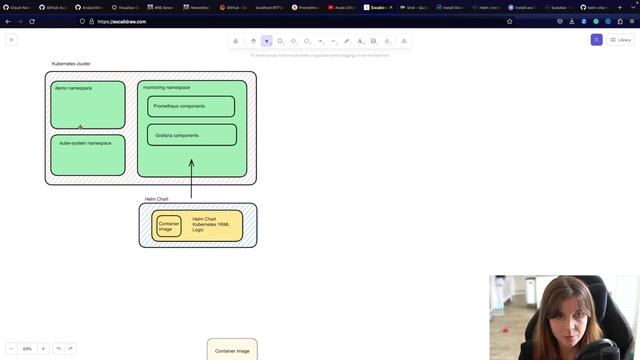Switch to the Helm browser tab

click(486, 7)
